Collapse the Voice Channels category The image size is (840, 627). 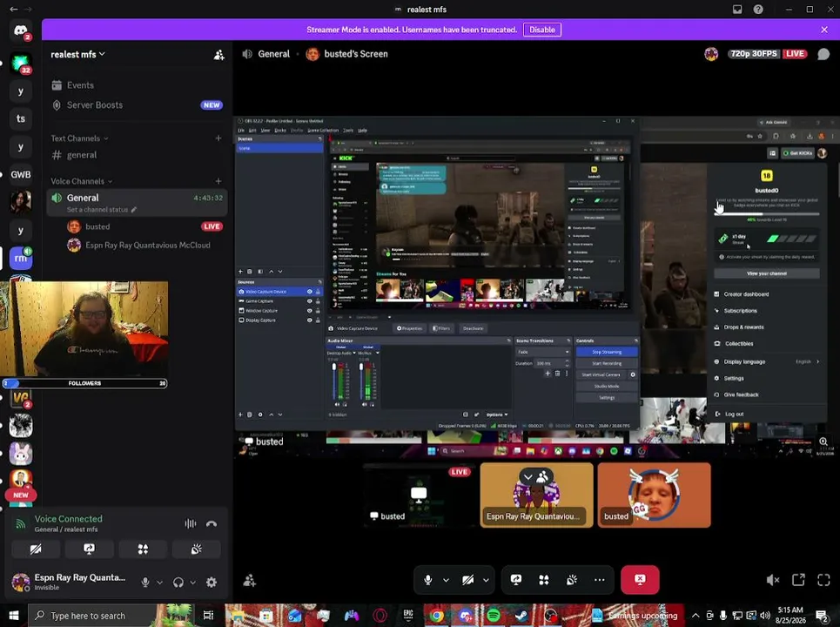[82, 181]
